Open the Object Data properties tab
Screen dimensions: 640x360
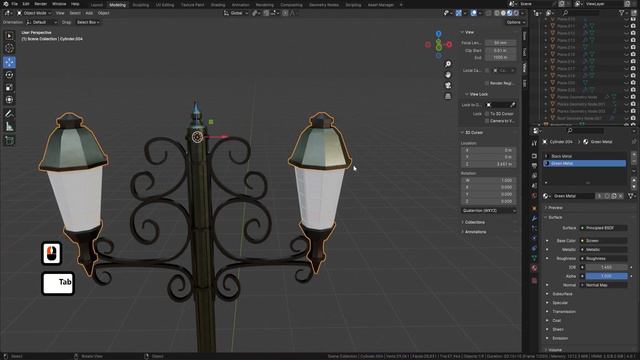(534, 258)
